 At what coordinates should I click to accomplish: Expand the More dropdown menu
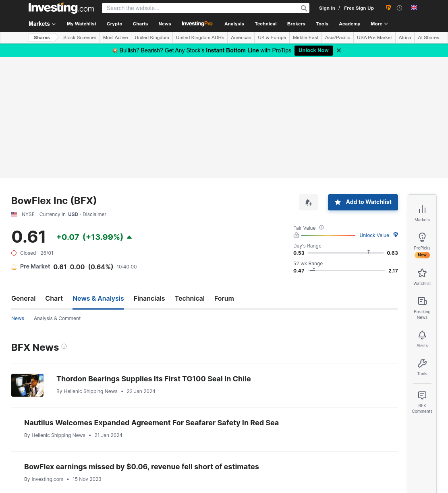pyautogui.click(x=379, y=24)
